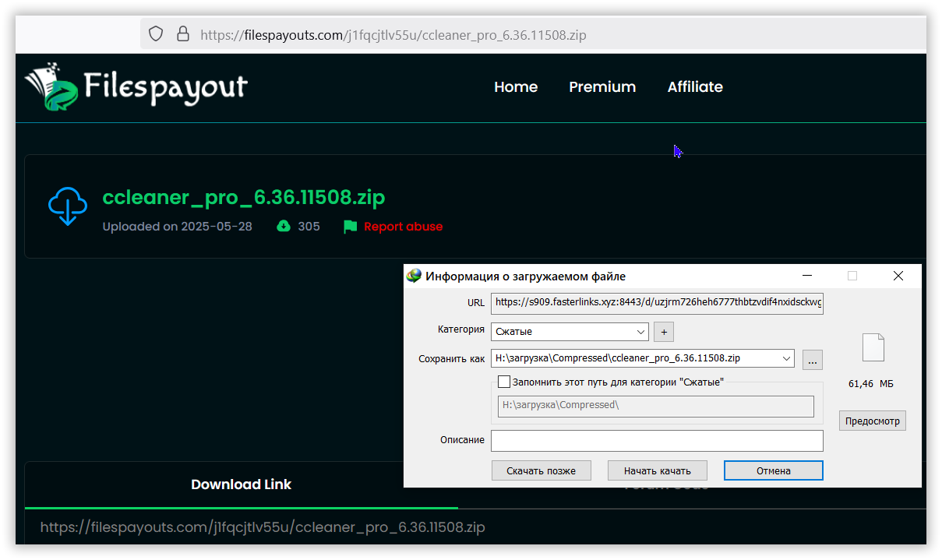Click the padlock site security icon
This screenshot has width=942, height=560.
coord(183,34)
